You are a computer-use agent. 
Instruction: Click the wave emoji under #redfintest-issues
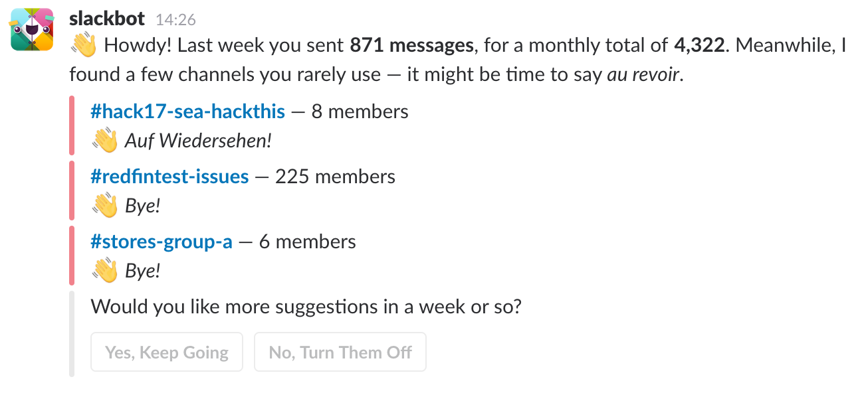105,206
